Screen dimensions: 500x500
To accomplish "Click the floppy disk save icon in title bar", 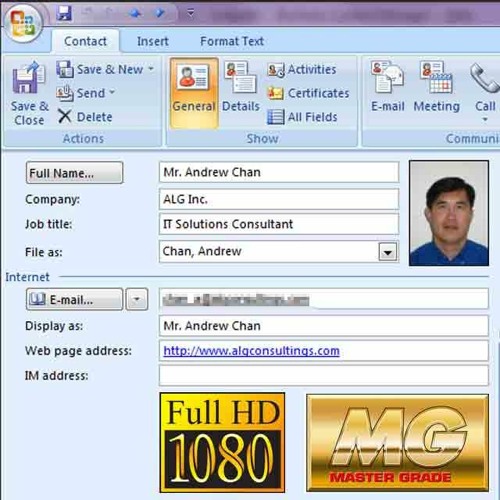I will (64, 13).
